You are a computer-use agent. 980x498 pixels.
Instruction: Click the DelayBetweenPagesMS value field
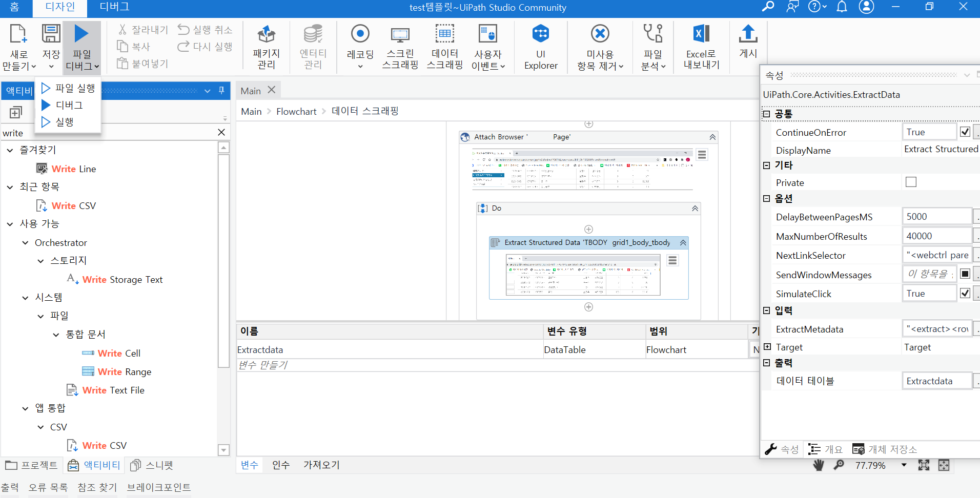(936, 216)
